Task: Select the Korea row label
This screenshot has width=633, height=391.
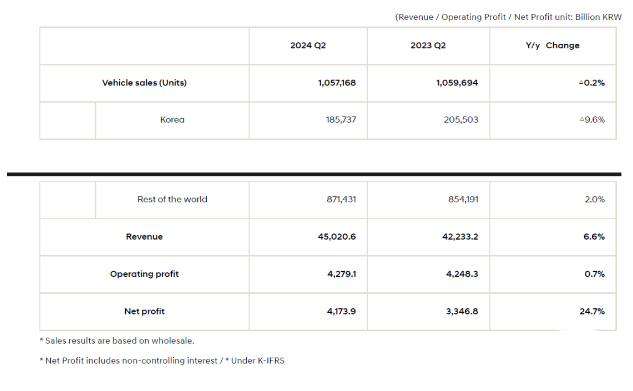Action: click(172, 120)
